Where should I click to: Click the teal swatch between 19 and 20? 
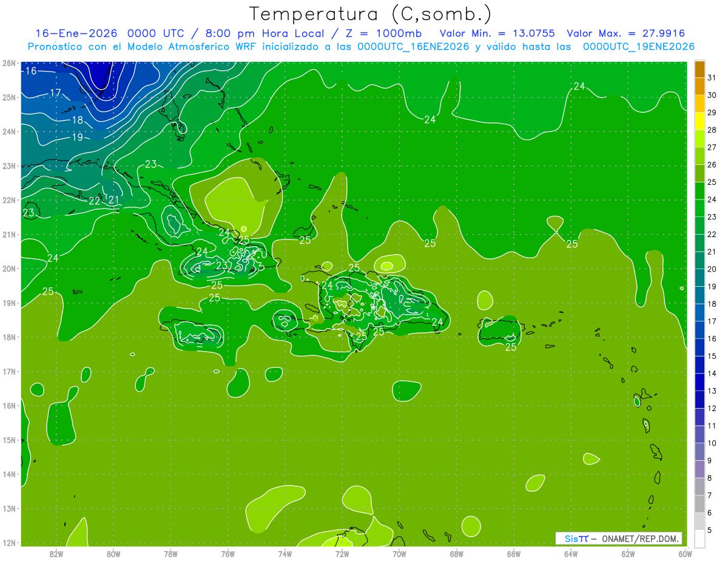tap(699, 278)
